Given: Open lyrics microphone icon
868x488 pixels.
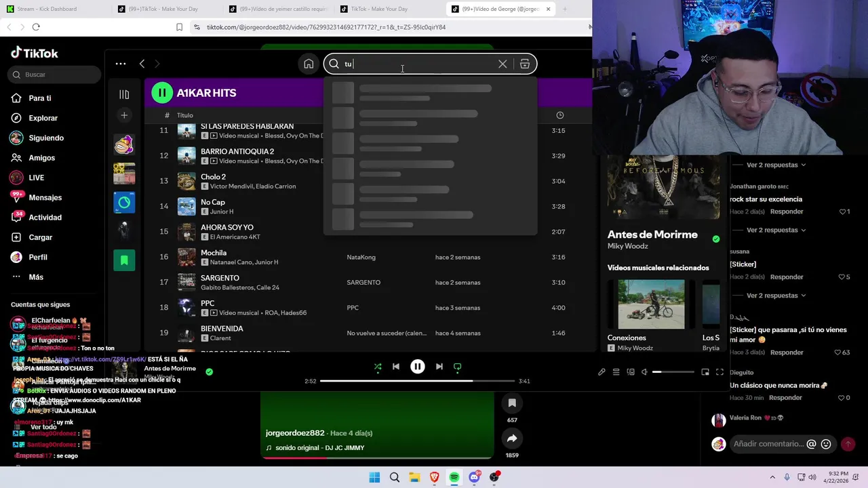Looking at the screenshot, I should [601, 372].
